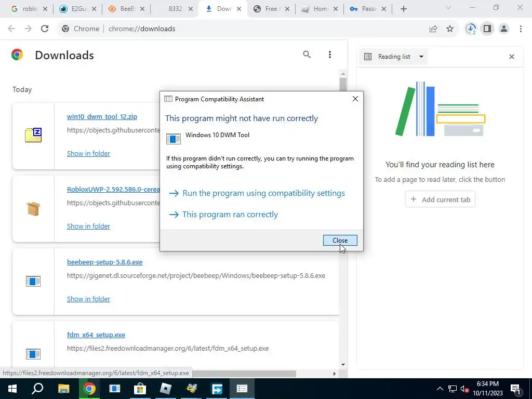Click the win10_dwm_tool zip file icon
This screenshot has height=399, width=532.
tap(33, 136)
